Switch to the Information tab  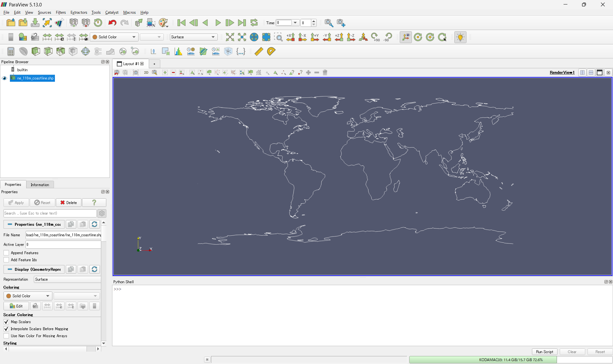pos(40,185)
